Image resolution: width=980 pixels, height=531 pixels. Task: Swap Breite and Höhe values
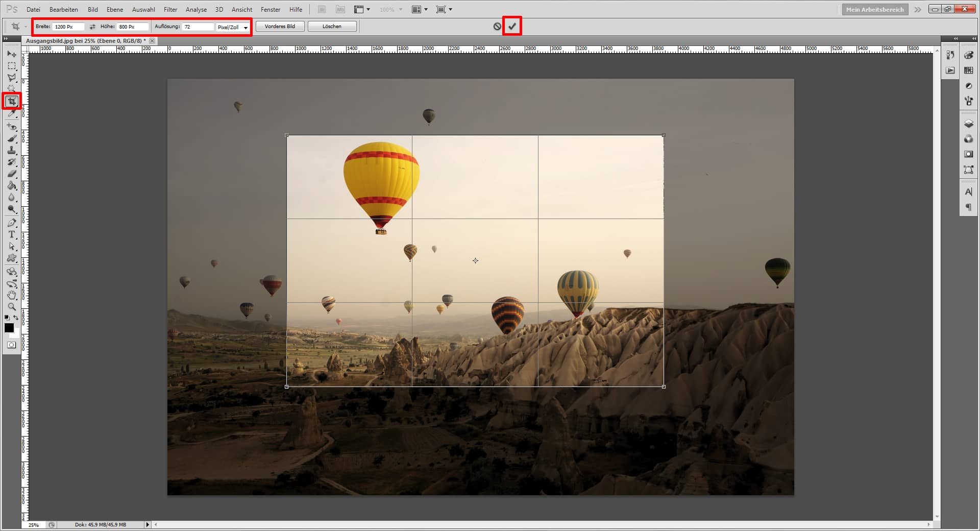[x=92, y=27]
